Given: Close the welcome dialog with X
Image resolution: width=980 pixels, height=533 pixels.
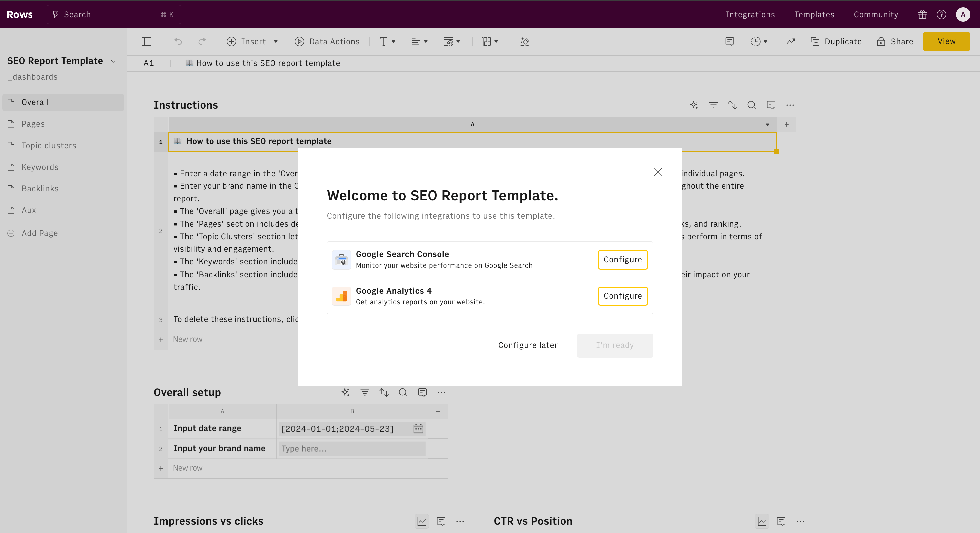Looking at the screenshot, I should (658, 172).
